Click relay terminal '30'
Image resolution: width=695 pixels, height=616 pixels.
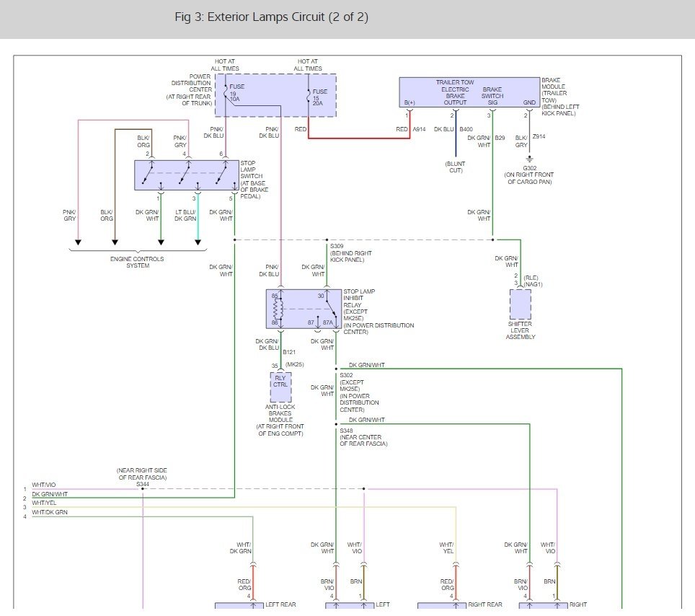[x=320, y=296]
